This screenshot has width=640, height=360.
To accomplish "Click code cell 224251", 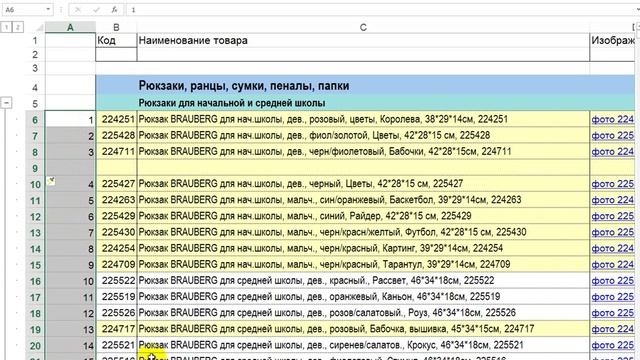I will [116, 119].
